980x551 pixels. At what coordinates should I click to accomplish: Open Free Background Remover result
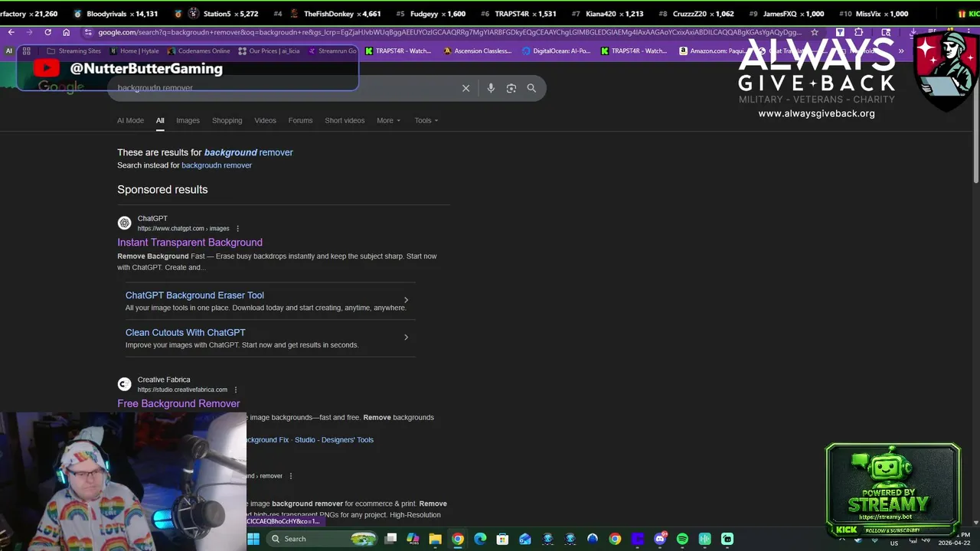click(x=178, y=403)
